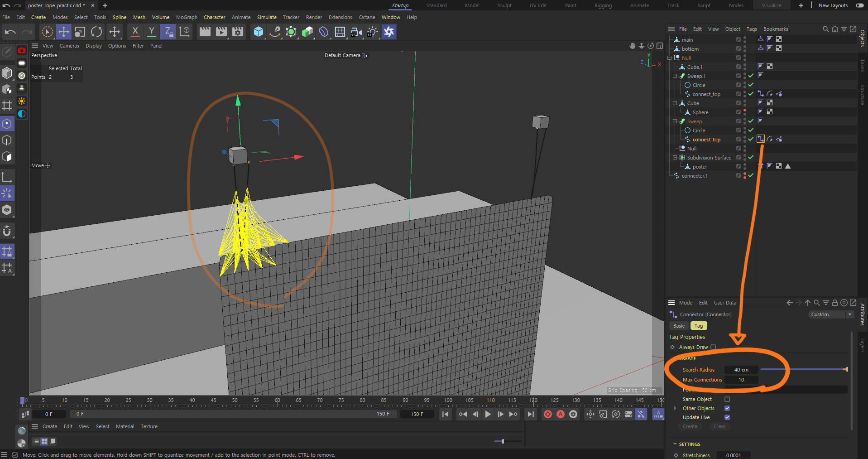The width and height of the screenshot is (868, 459).
Task: Click the Max Connections value field
Action: pyautogui.click(x=741, y=380)
